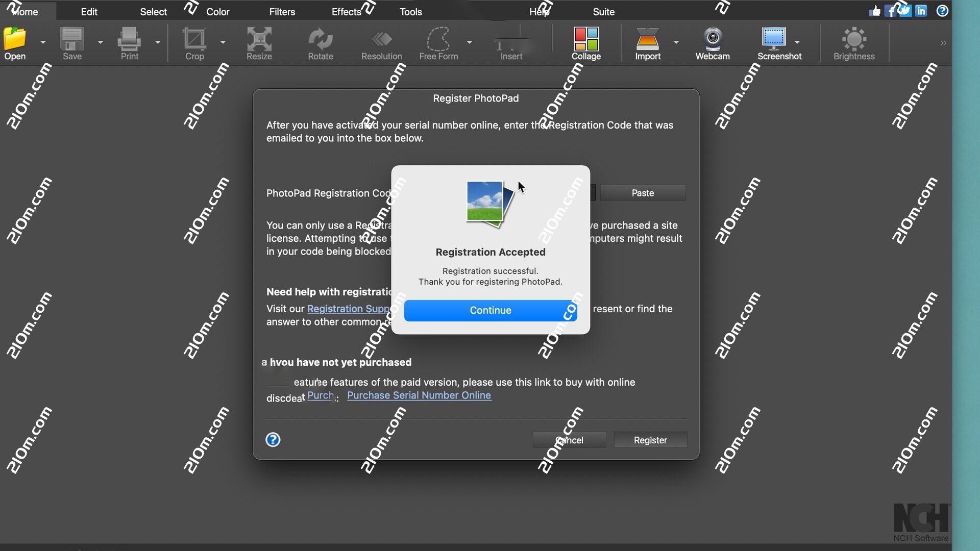The height and width of the screenshot is (551, 980).
Task: Click the blue help icon in the dialog
Action: point(273,440)
